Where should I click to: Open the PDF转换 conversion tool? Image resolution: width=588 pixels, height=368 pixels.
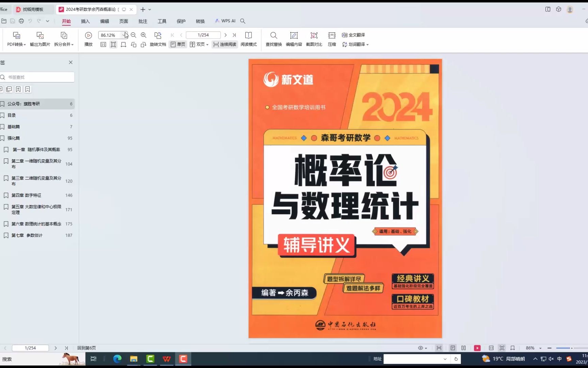point(16,39)
